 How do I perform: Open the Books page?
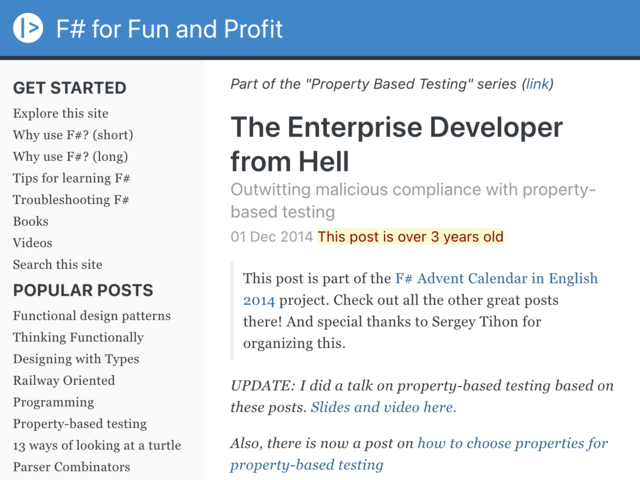(x=31, y=221)
